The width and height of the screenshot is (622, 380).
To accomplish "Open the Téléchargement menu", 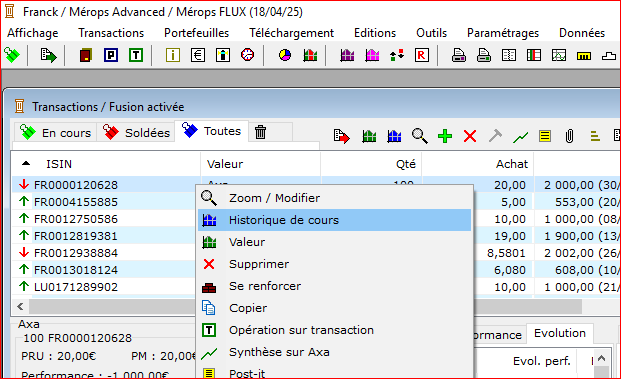I will [292, 33].
